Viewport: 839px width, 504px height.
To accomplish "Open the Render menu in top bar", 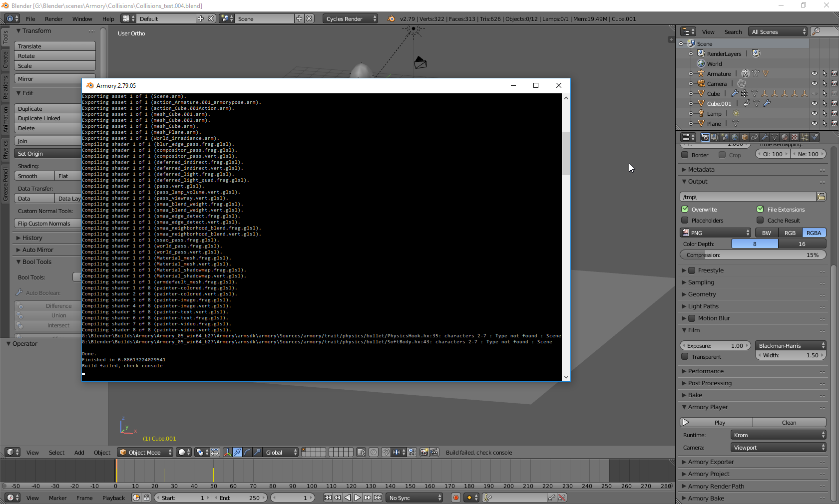I will click(53, 19).
